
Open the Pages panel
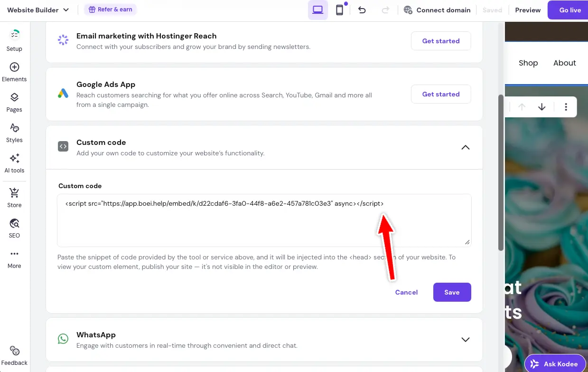tap(14, 103)
